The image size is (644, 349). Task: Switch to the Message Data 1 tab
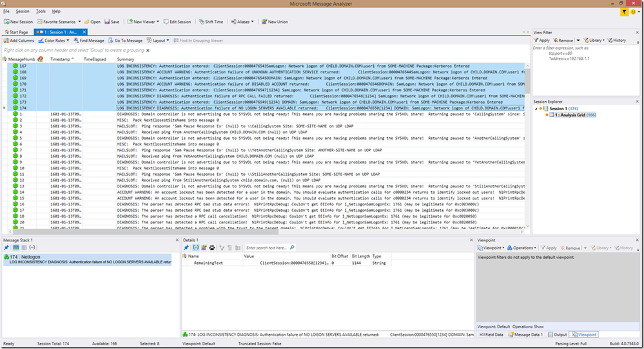(526, 335)
